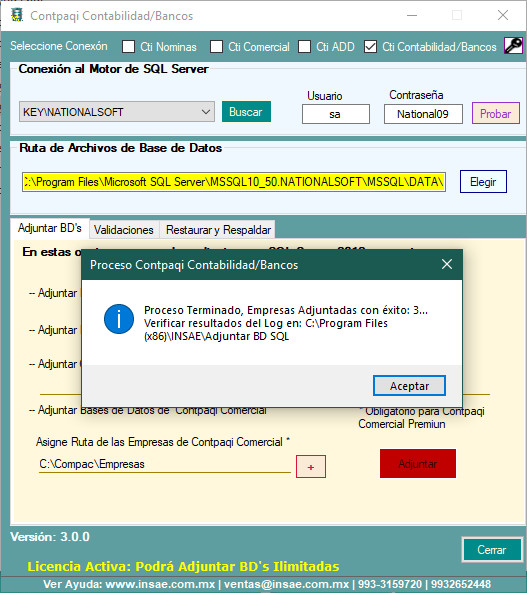Click the red plus button beside Empresas path
Viewport: 527px width, 593px height.
(x=311, y=467)
